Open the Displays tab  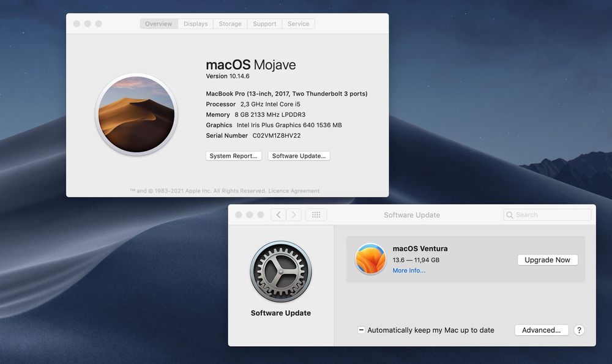coord(196,24)
